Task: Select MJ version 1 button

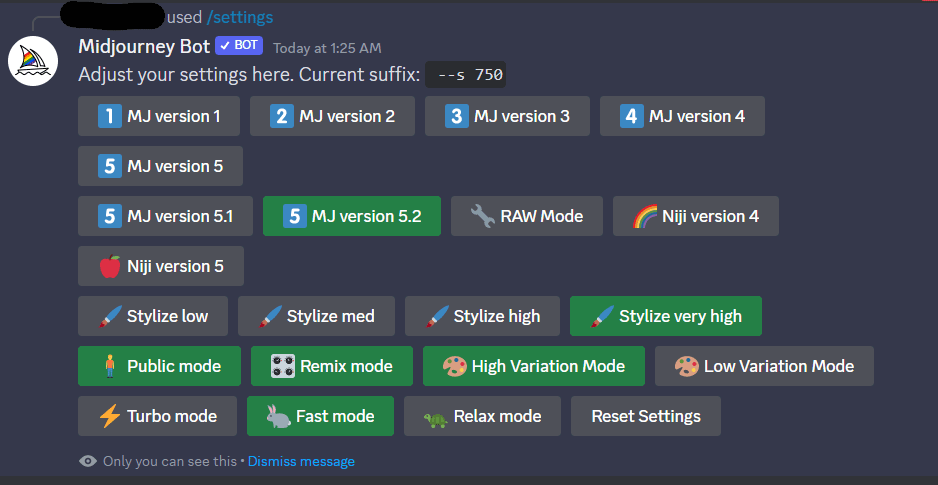Action: coord(159,116)
